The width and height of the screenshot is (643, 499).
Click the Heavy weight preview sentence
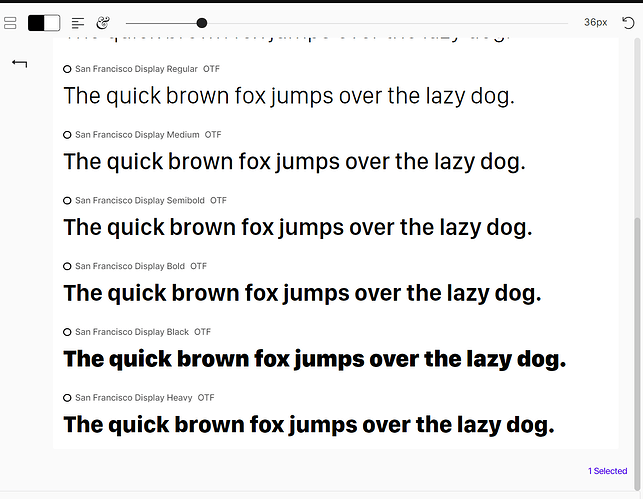click(309, 425)
